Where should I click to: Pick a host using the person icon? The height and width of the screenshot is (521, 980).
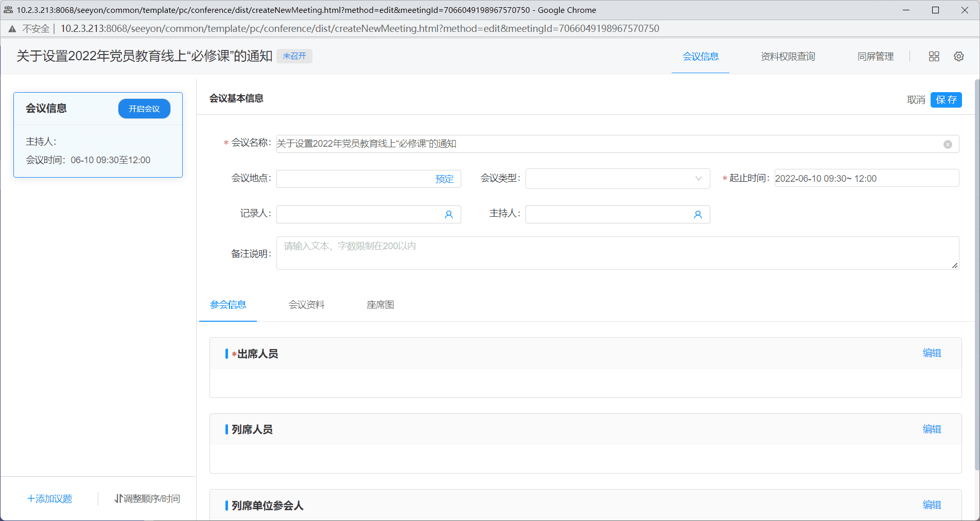point(698,215)
